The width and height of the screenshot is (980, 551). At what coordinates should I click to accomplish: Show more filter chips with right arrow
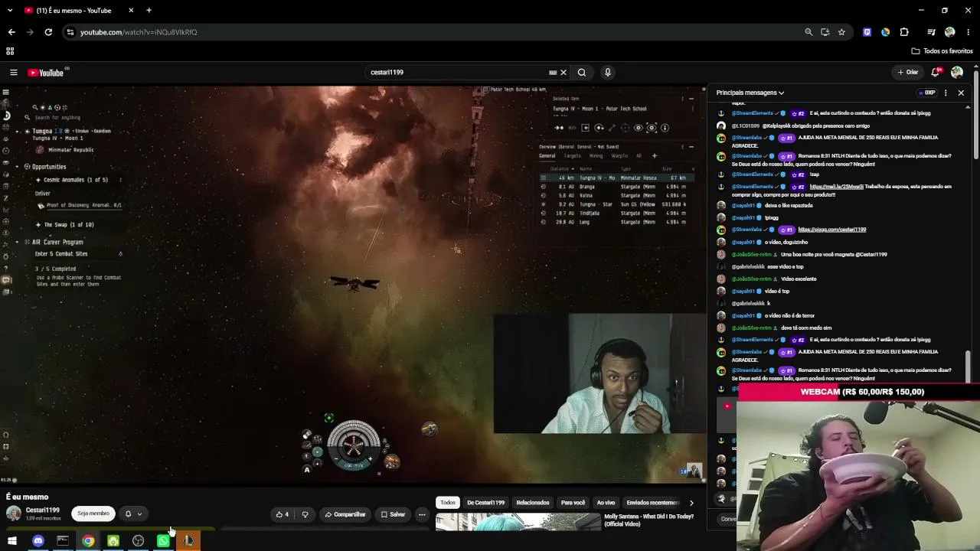tap(691, 503)
